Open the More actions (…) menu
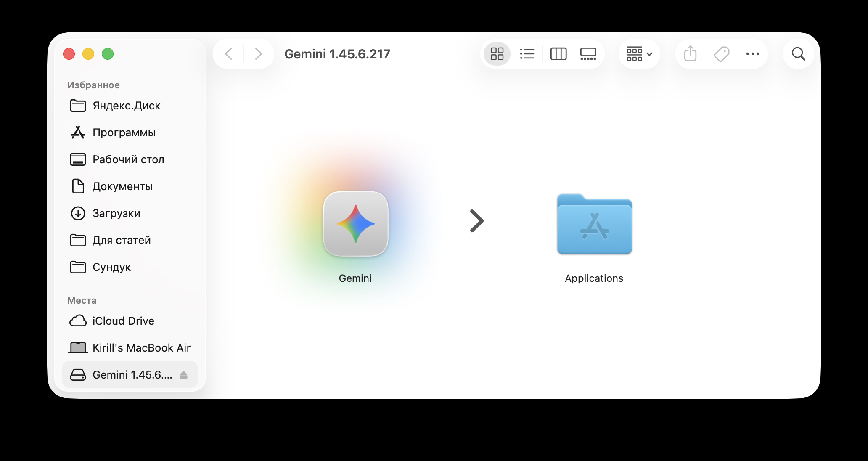Viewport: 868px width, 461px height. tap(752, 54)
